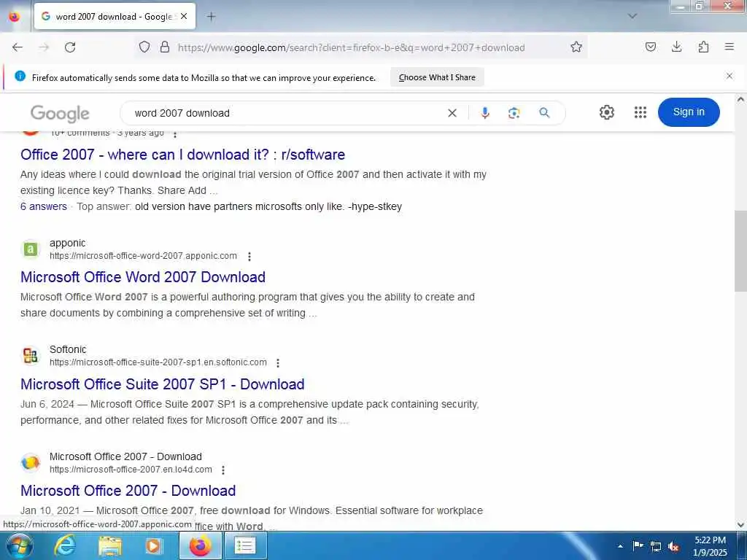Viewport: 747px width, 560px height.
Task: Open 'Microsoft Office Word 2007 Download' result
Action: click(143, 277)
